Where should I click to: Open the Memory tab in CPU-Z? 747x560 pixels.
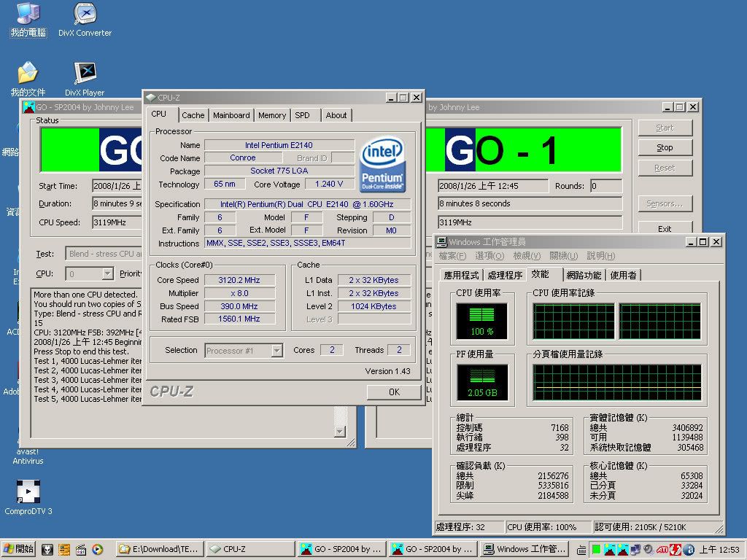point(272,115)
